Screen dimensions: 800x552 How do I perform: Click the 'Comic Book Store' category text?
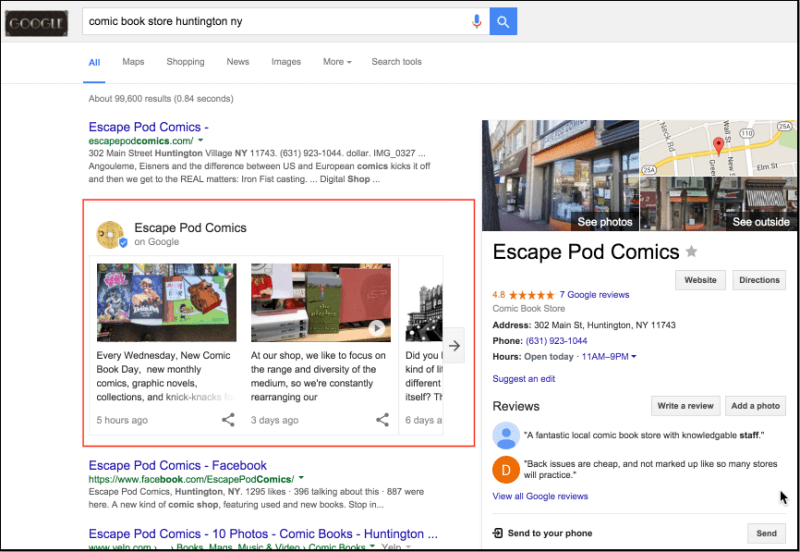click(x=529, y=309)
